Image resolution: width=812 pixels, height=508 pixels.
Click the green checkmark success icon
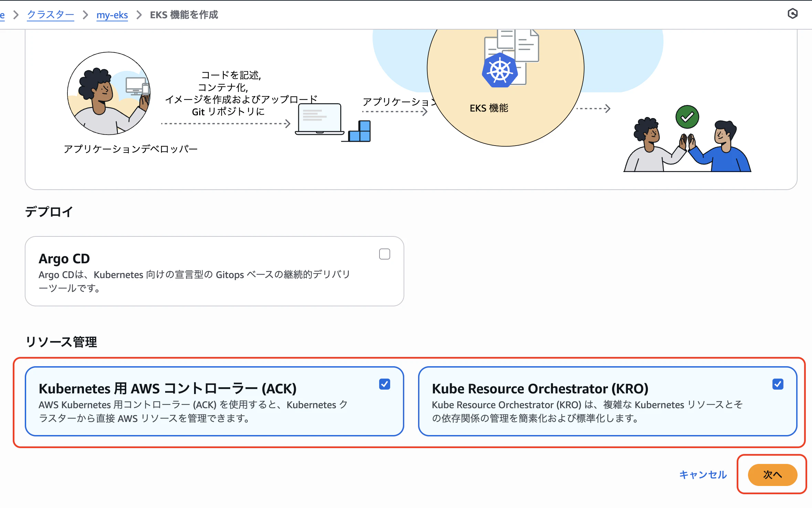point(687,117)
